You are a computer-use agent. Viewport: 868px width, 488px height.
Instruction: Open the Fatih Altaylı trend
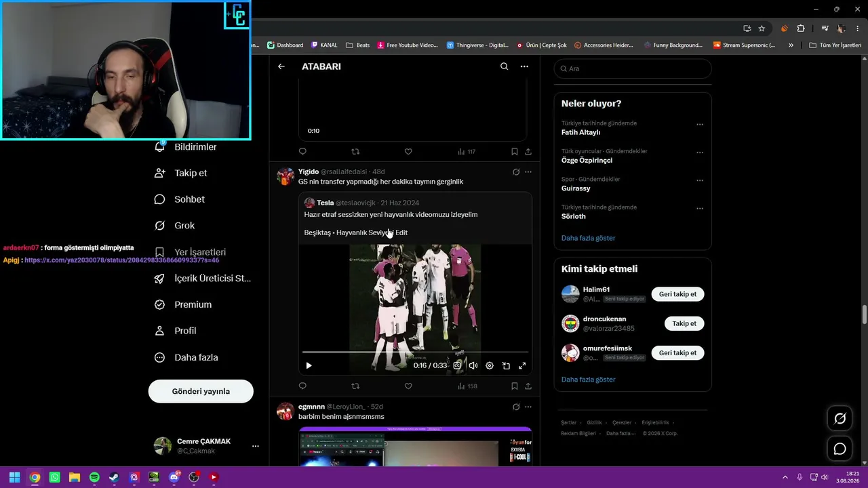[x=581, y=133]
